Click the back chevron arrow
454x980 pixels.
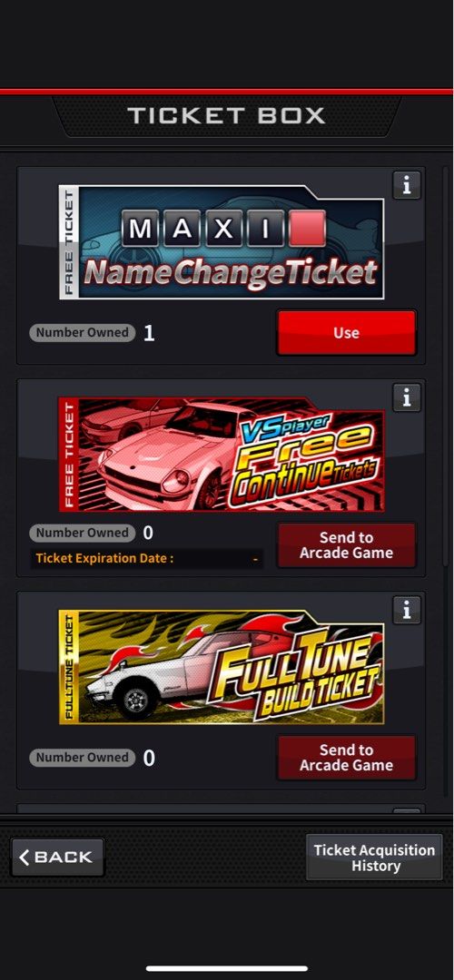pyautogui.click(x=25, y=857)
